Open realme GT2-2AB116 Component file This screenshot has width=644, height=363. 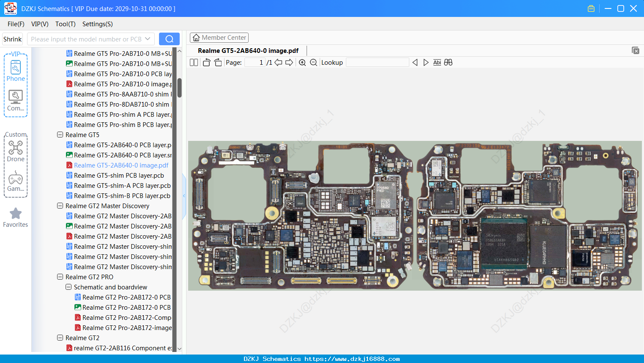coord(119,348)
